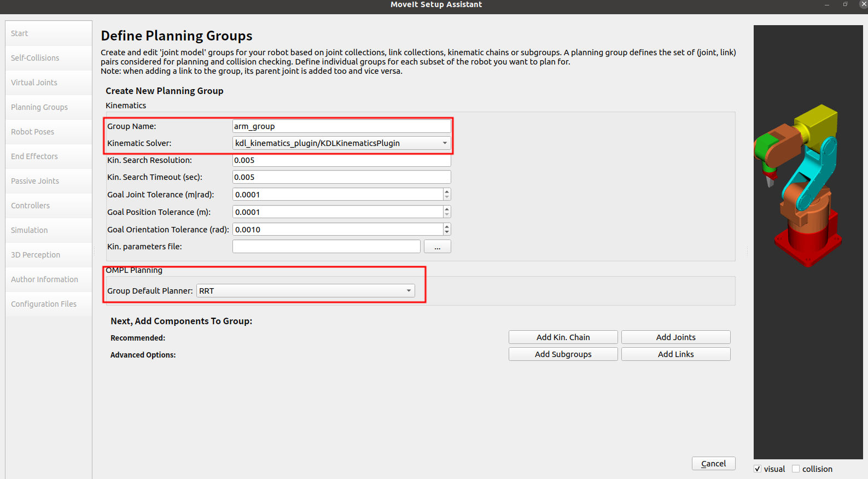The width and height of the screenshot is (868, 479).
Task: Open Configuration Files tab
Action: 49,304
